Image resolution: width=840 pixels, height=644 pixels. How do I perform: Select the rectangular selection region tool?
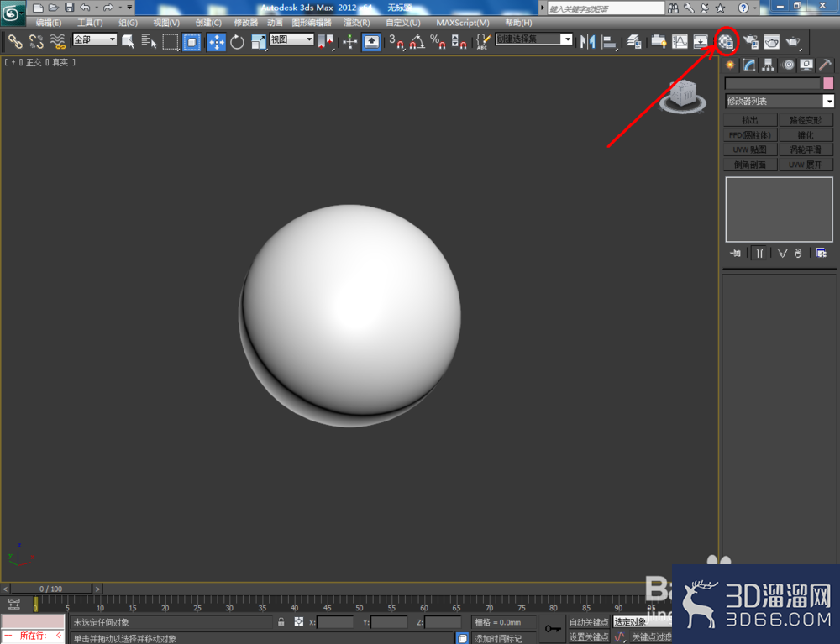[x=171, y=41]
